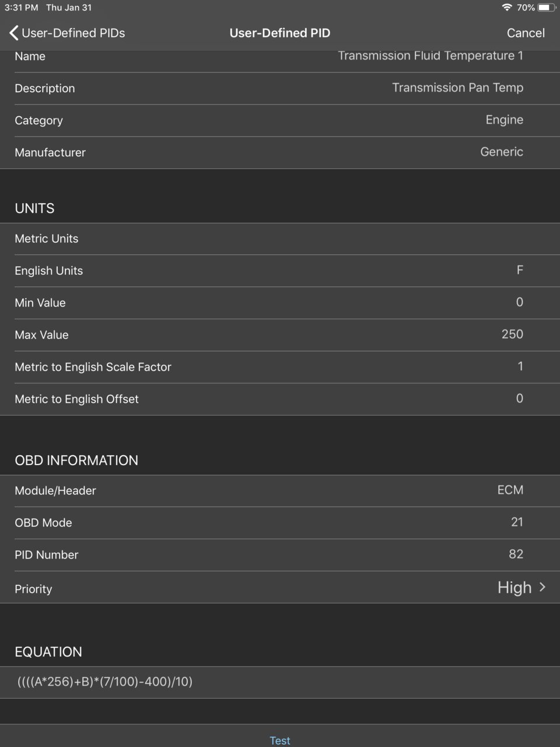Select the Manufacturer Generic row
The height and width of the screenshot is (747, 560).
(280, 152)
